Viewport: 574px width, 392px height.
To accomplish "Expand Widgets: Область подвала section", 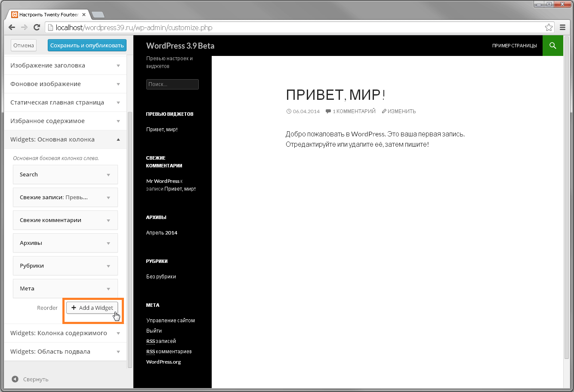I will coord(65,352).
